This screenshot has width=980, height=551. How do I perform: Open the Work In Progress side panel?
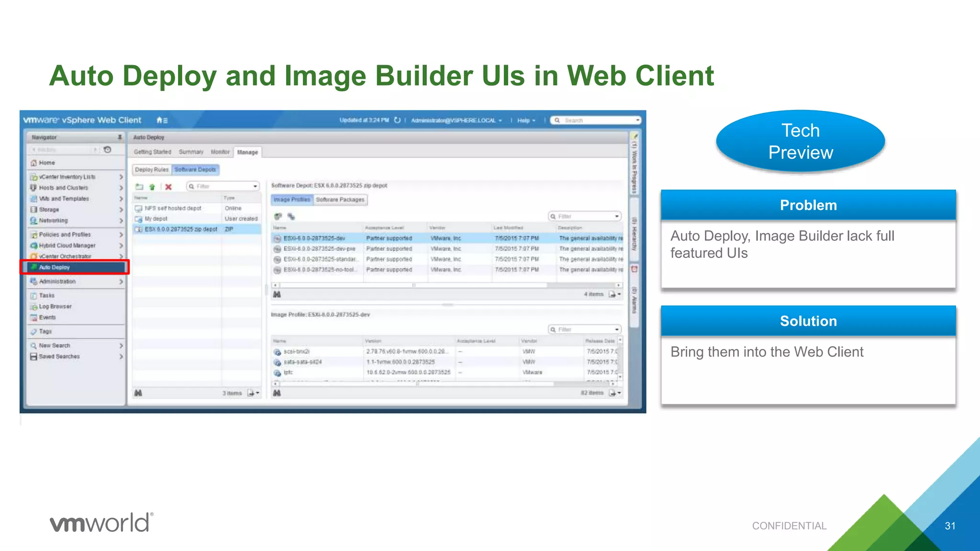635,163
